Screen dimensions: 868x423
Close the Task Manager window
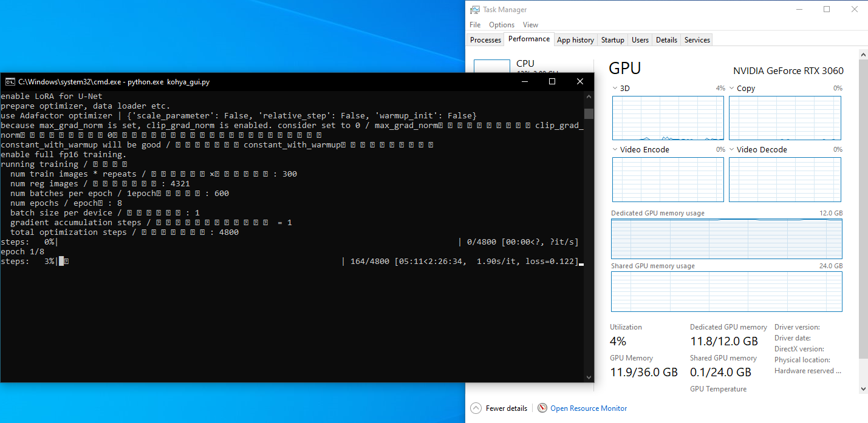pyautogui.click(x=854, y=10)
